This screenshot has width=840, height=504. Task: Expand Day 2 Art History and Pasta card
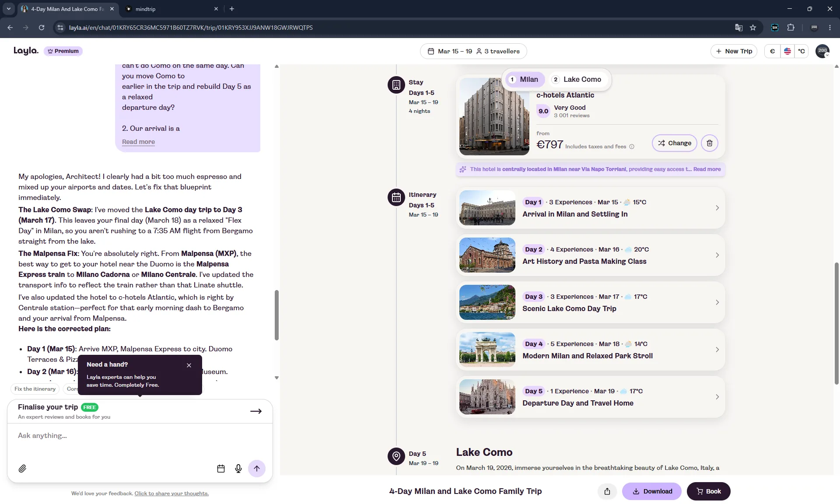tap(591, 255)
